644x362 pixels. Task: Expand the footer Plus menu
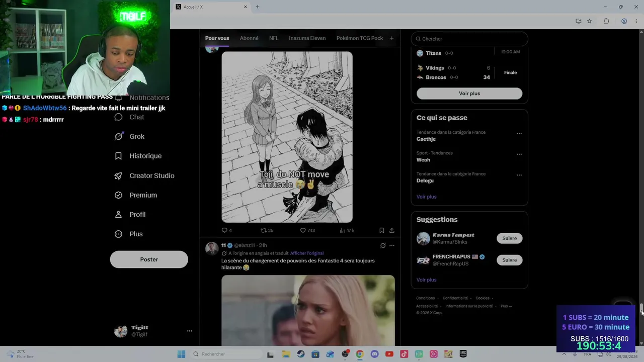pyautogui.click(x=506, y=306)
